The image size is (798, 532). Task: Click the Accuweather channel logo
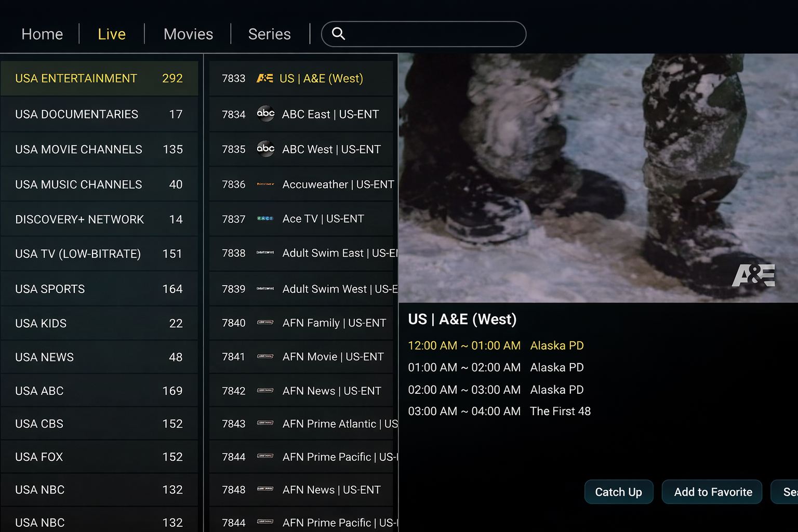pyautogui.click(x=265, y=184)
